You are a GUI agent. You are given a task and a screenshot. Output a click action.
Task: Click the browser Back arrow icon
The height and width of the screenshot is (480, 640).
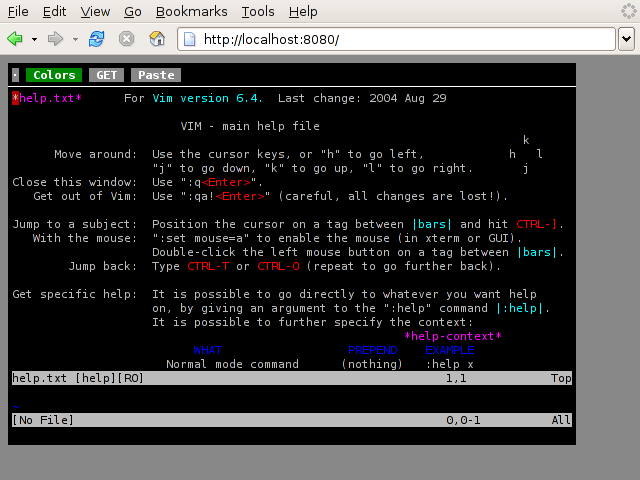15,39
